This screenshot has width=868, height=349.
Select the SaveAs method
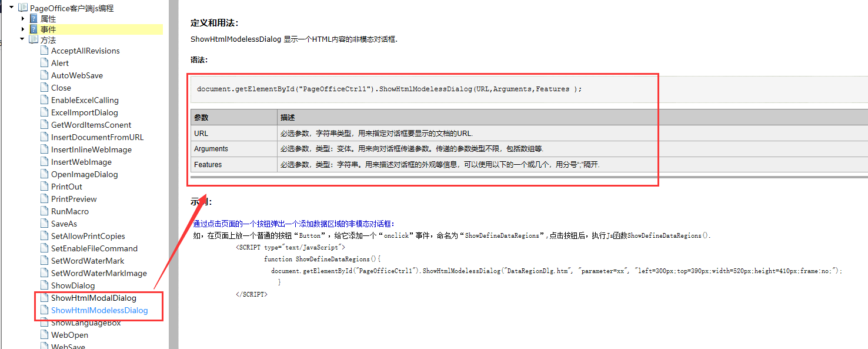(64, 224)
